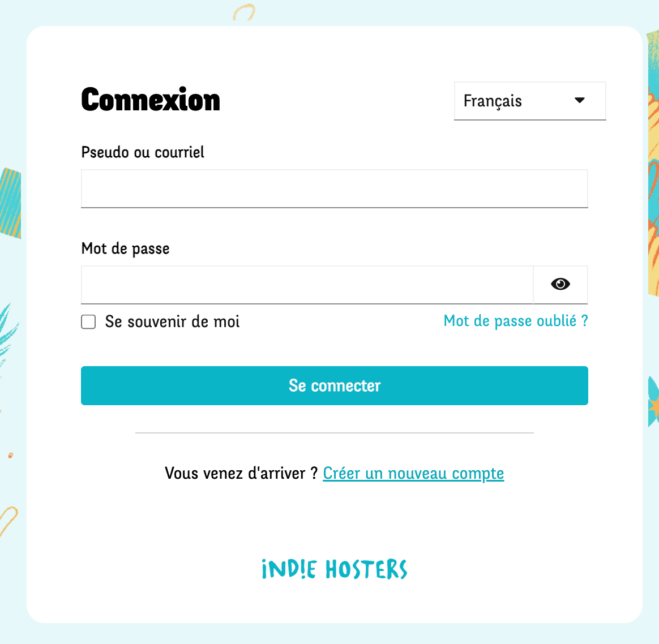Click the 'Vous venez d'arriver ?' text
This screenshot has height=644, width=659.
241,473
